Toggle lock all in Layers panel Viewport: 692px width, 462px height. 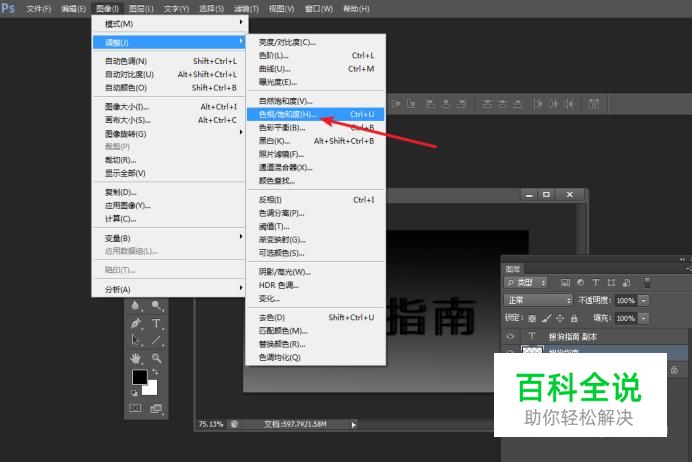574,318
